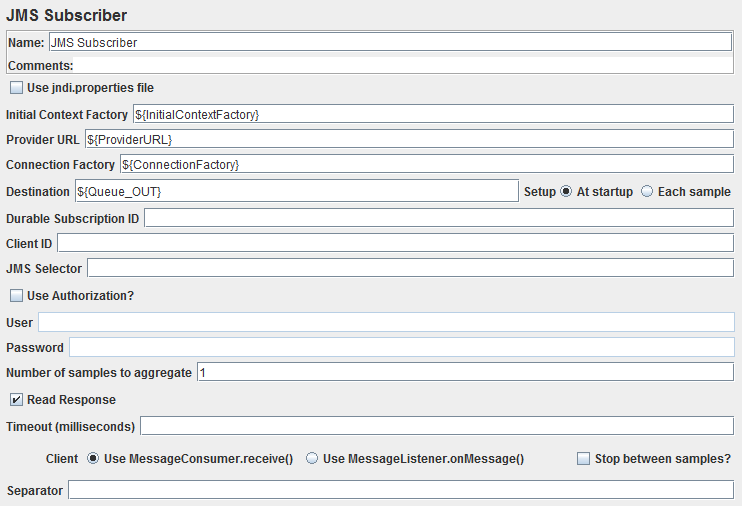742x506 pixels.
Task: Choose Use MessageConsumer.receive() client option
Action: tap(94, 459)
